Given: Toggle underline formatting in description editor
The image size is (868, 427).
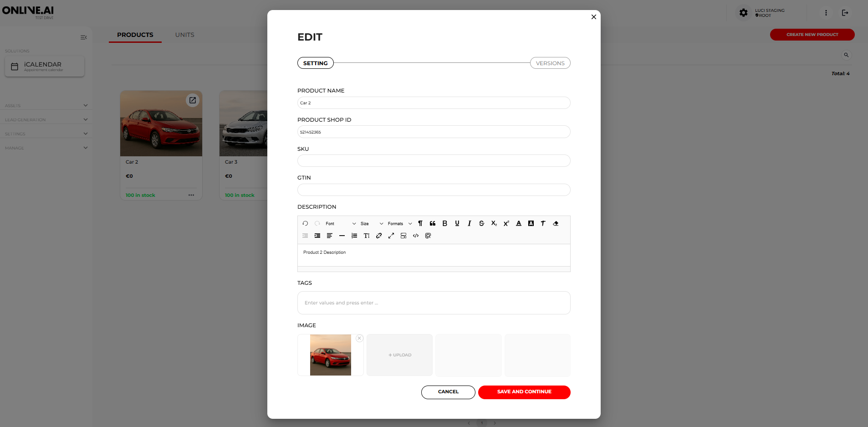Looking at the screenshot, I should coord(457,223).
